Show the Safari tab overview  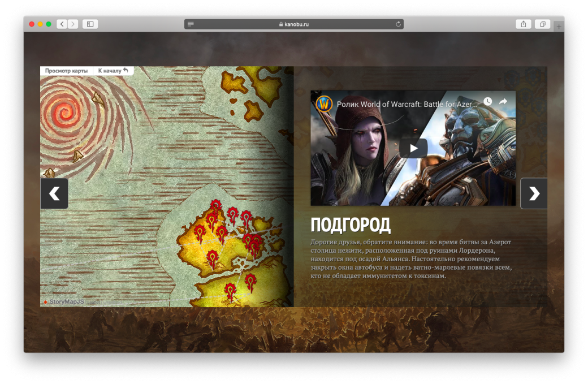tap(542, 24)
